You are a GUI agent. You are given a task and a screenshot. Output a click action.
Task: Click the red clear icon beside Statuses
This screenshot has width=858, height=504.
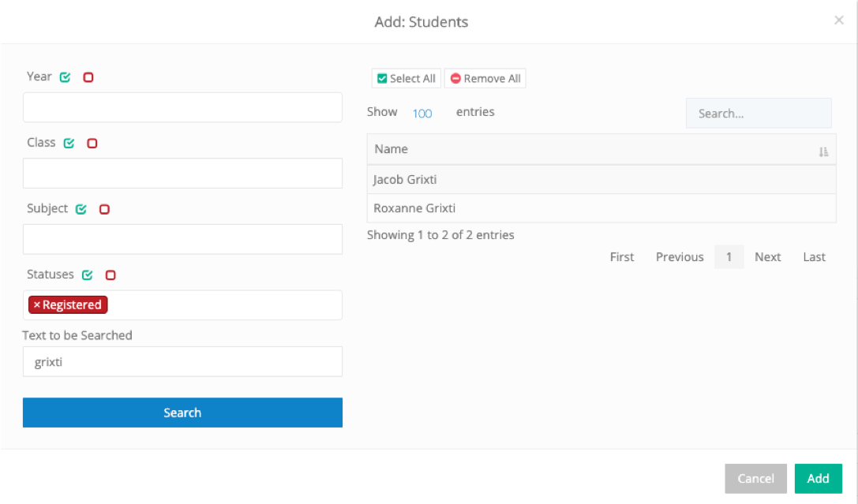pyautogui.click(x=110, y=274)
